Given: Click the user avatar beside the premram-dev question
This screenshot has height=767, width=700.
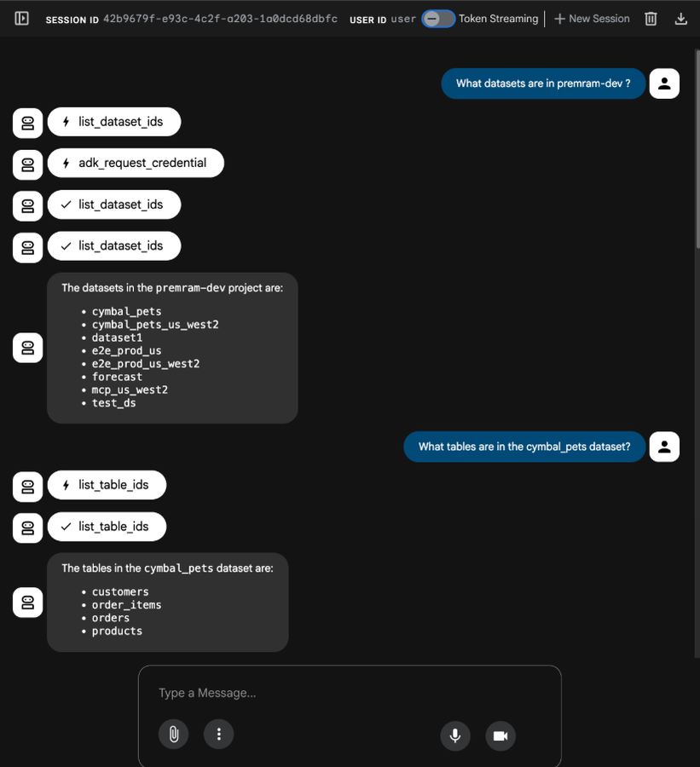Looking at the screenshot, I should [x=664, y=84].
